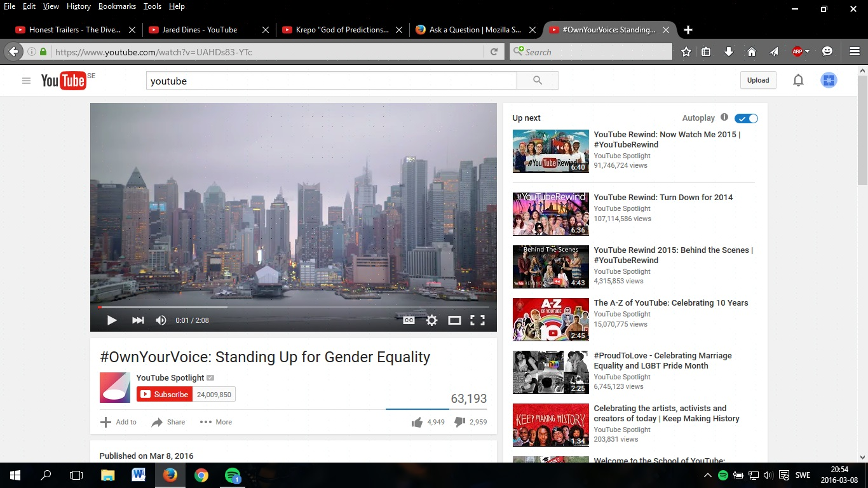Switch to the Ask a Question tab
Viewport: 868px width, 488px height.
coord(475,30)
